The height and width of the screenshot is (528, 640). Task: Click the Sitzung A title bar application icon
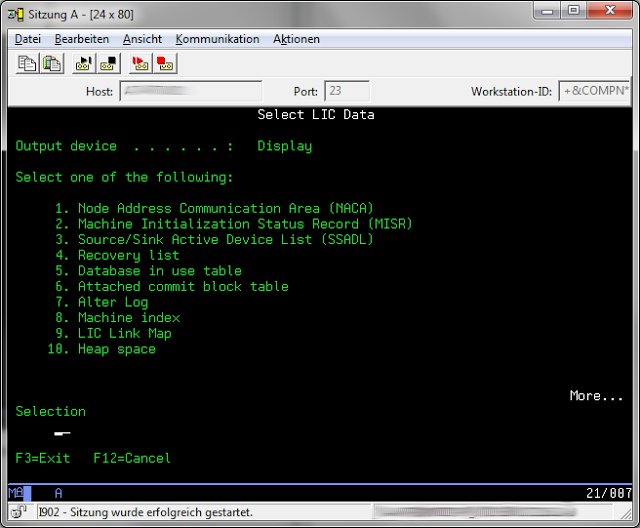pyautogui.click(x=16, y=11)
